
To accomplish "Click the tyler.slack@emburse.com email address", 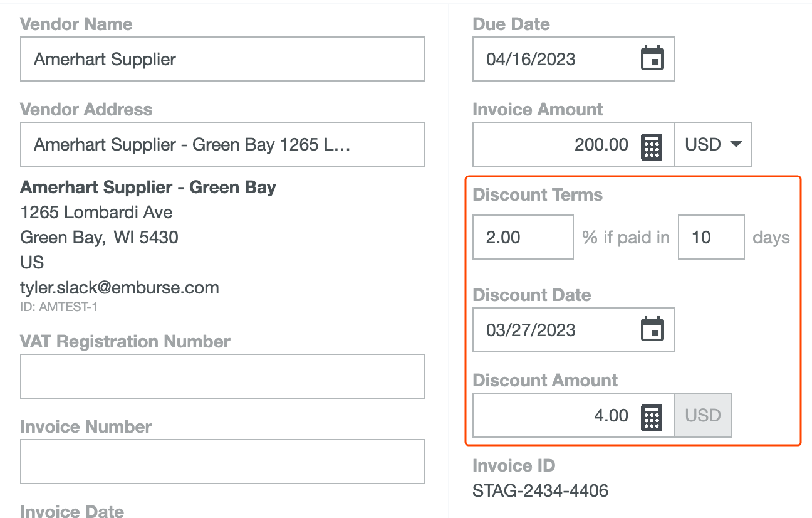I will [x=120, y=288].
